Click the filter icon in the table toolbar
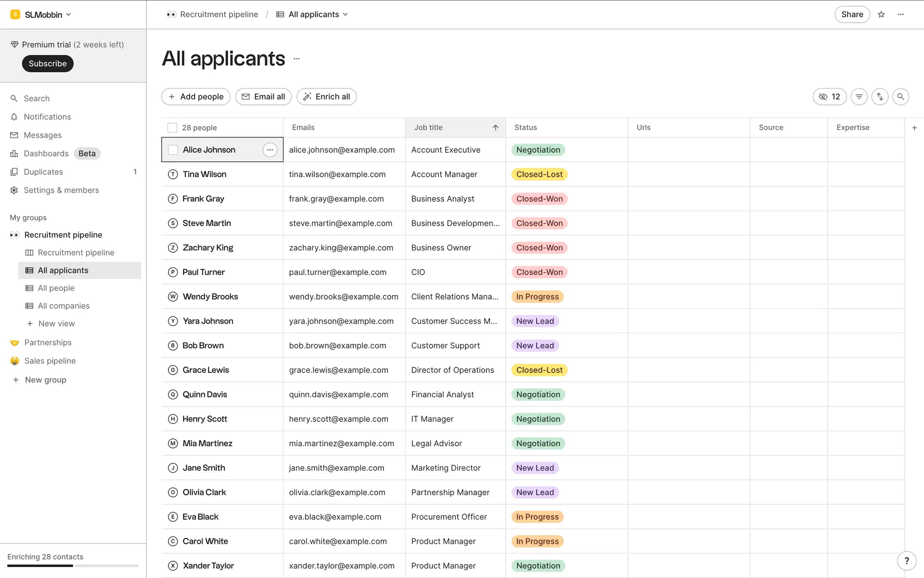 859,97
